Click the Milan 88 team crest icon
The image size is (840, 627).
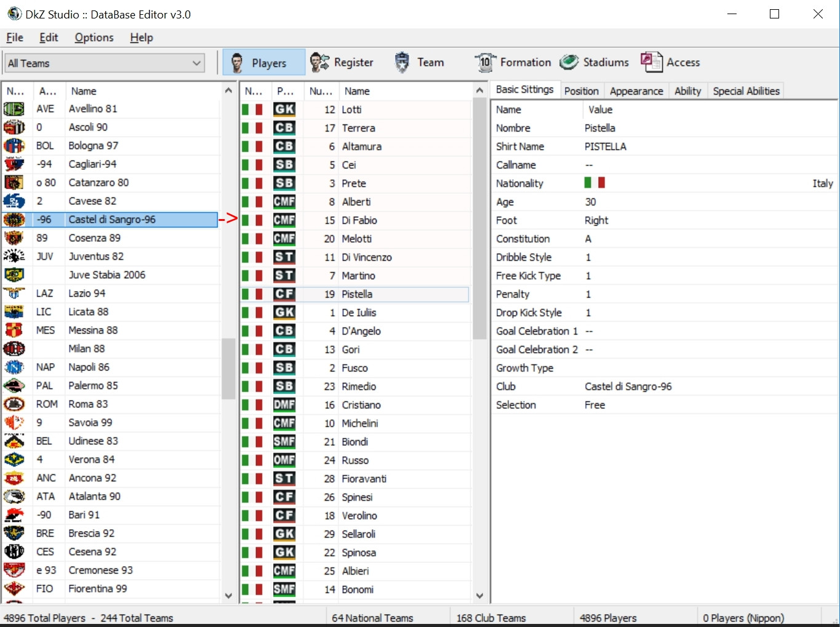tap(14, 349)
